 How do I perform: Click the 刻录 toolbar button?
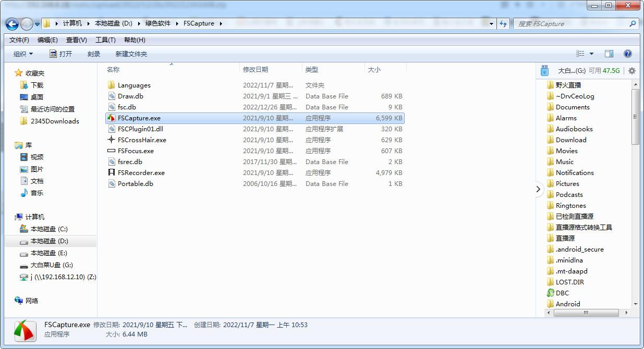(94, 54)
